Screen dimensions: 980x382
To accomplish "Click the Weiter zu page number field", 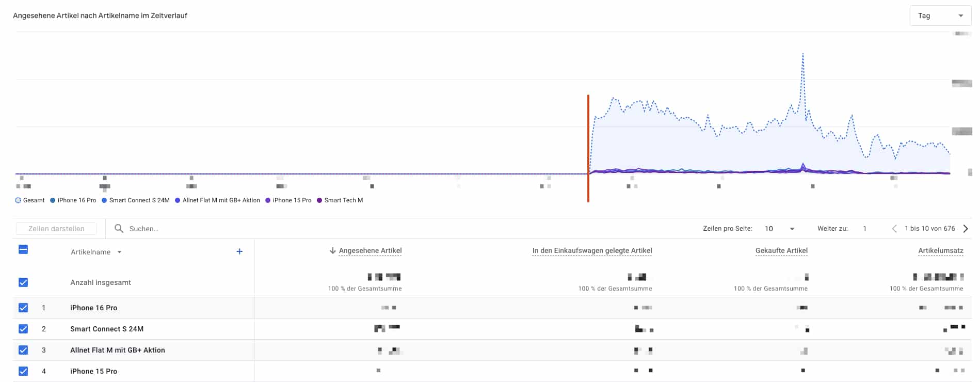I will [865, 229].
